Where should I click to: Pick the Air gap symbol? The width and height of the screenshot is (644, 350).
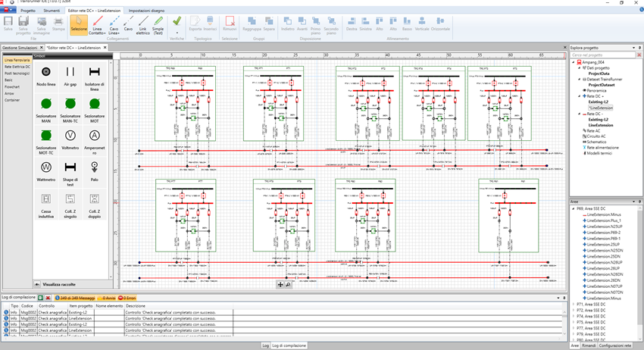pos(70,76)
